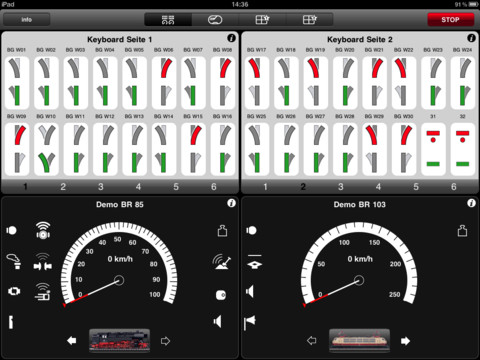The height and width of the screenshot is (360, 480).
Task: Toggle turnout BG W24 switch
Action: [463, 83]
